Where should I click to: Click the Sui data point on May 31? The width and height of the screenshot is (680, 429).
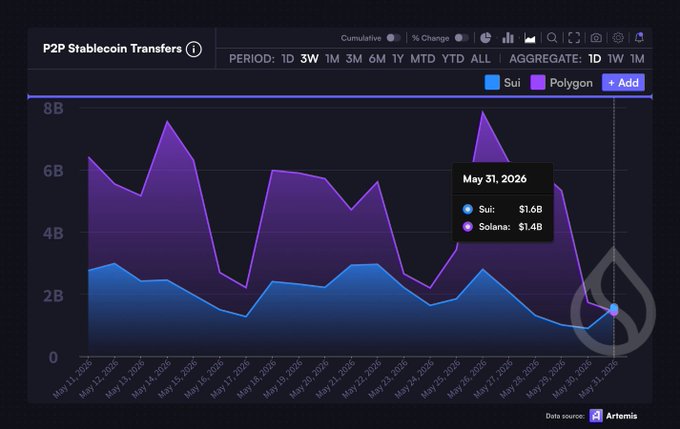point(614,308)
